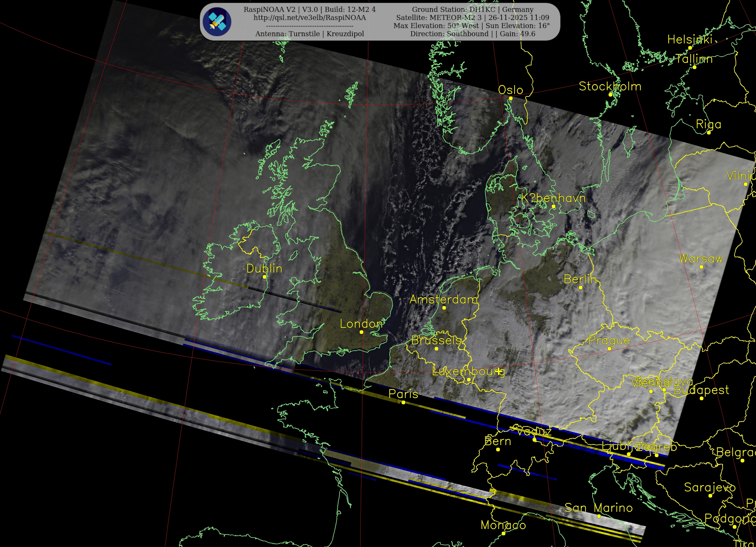Select the Paris city marker dot
The height and width of the screenshot is (547, 756).
[x=403, y=403]
